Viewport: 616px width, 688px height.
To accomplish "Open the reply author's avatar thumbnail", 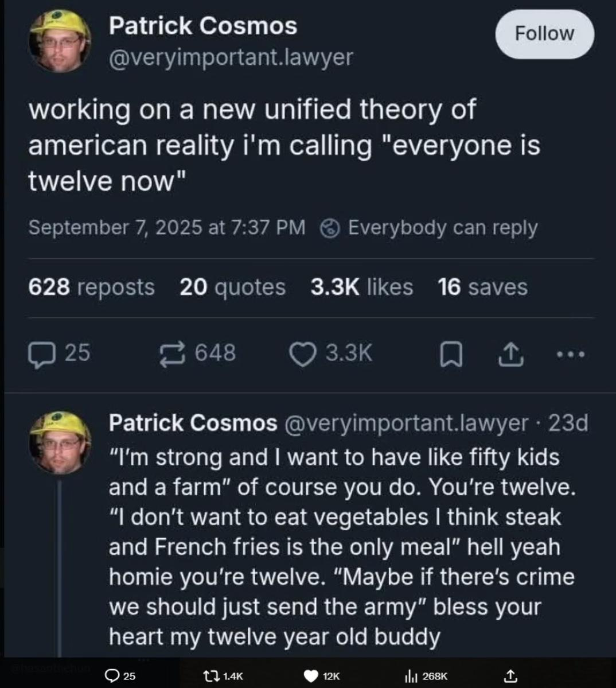I will point(60,442).
